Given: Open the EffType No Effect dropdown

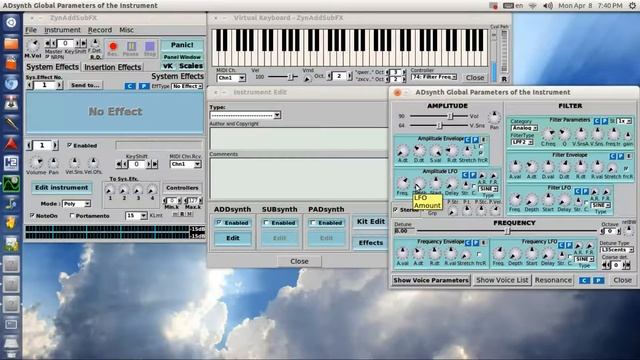Looking at the screenshot, I should tap(187, 86).
